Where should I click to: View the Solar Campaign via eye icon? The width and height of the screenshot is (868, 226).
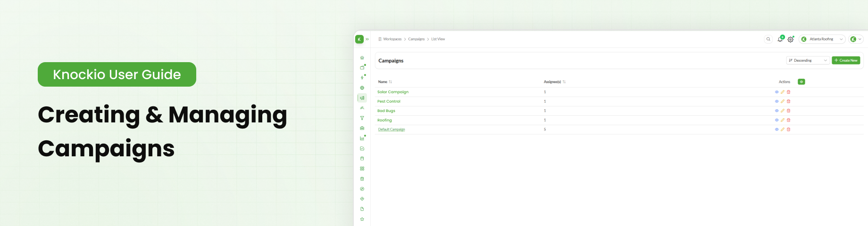pos(776,92)
